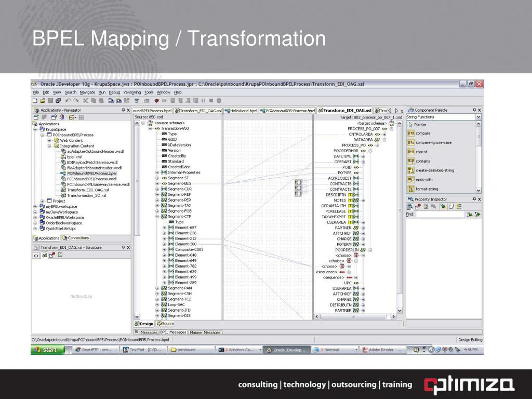
Task: Click the garbage can toolbar icon
Action: 219,100
